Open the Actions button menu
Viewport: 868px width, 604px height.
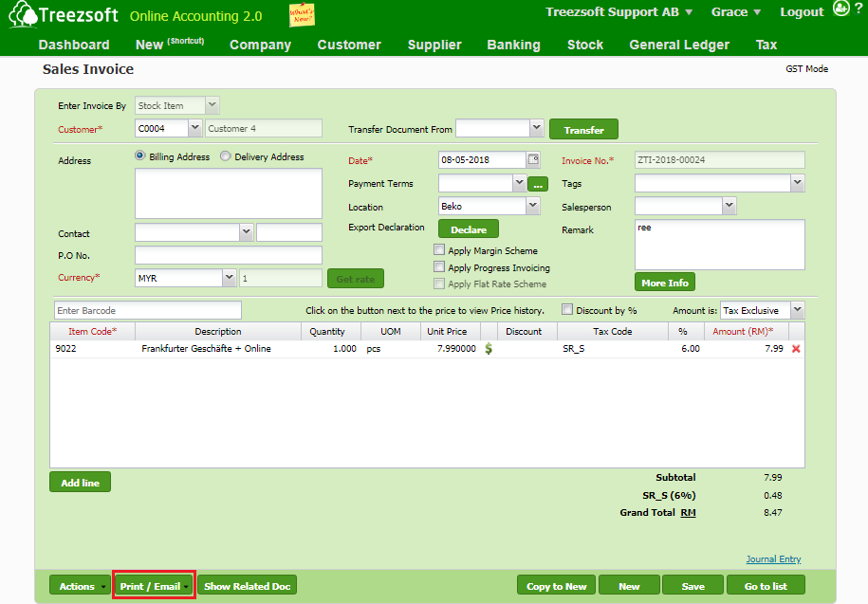80,585
